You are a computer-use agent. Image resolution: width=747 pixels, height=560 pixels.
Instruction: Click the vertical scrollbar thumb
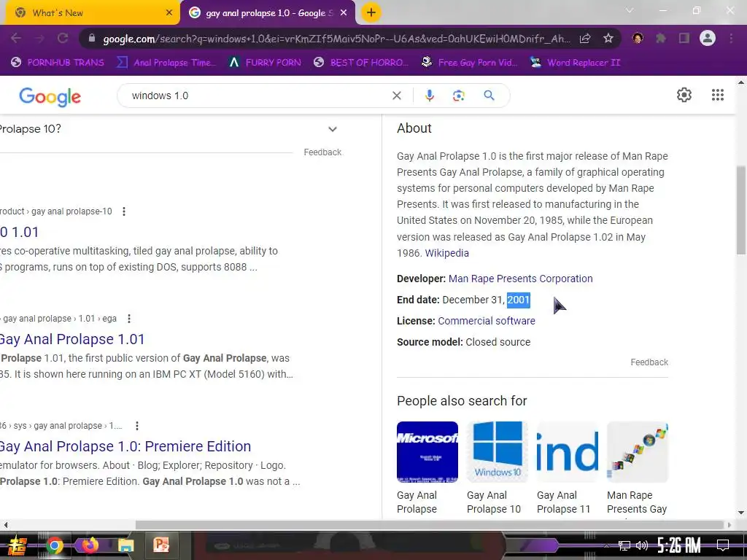tap(741, 211)
